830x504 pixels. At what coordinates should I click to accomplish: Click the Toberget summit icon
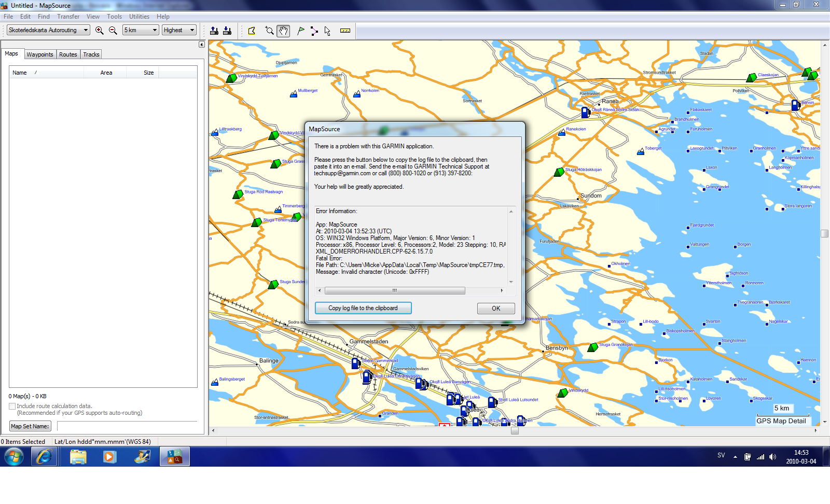tap(641, 151)
